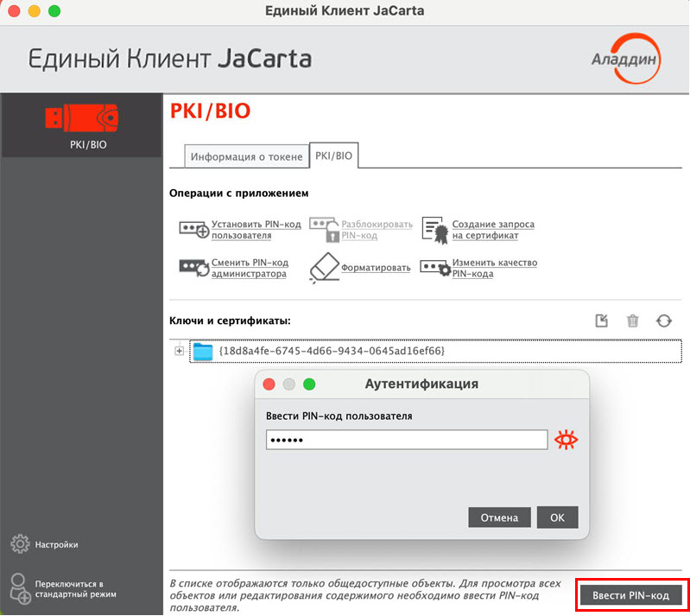Click the Format eraser icon

pos(323,267)
